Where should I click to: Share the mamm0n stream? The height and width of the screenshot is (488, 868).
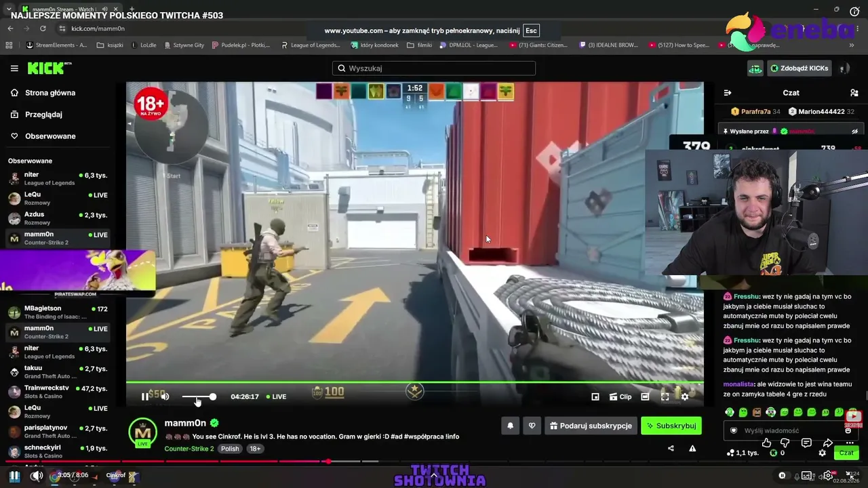[671, 448]
